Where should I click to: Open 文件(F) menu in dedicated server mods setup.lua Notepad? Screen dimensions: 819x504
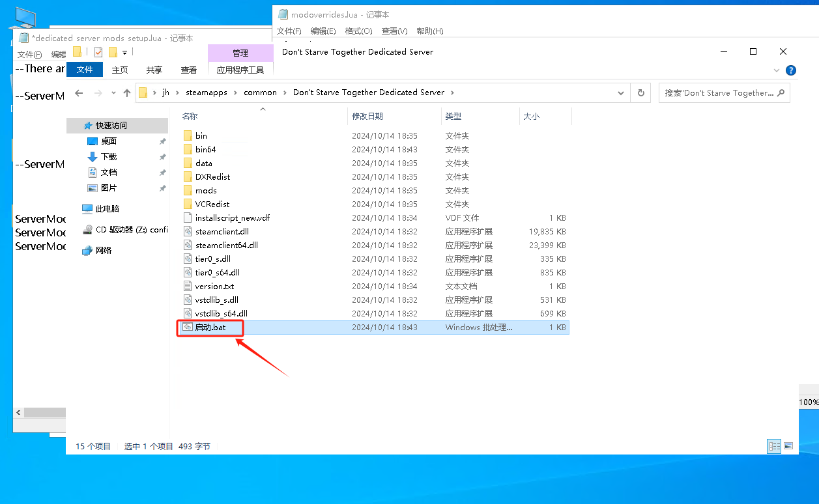point(29,55)
